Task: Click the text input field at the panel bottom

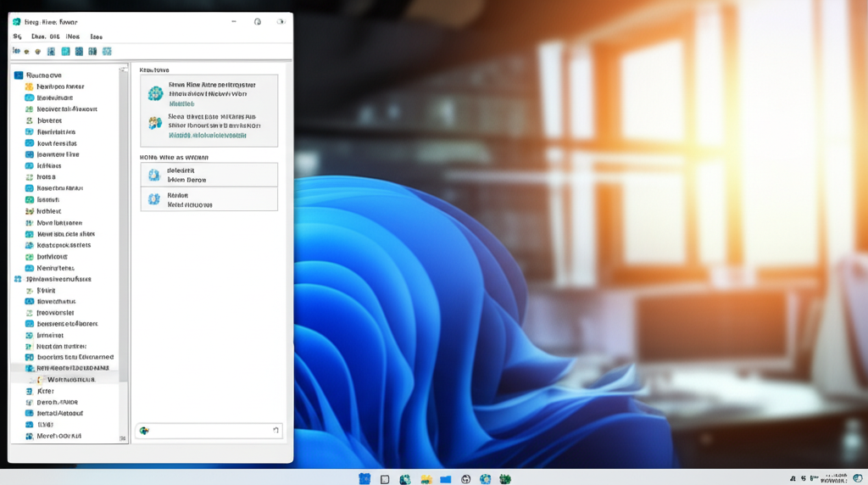Action: [209, 431]
